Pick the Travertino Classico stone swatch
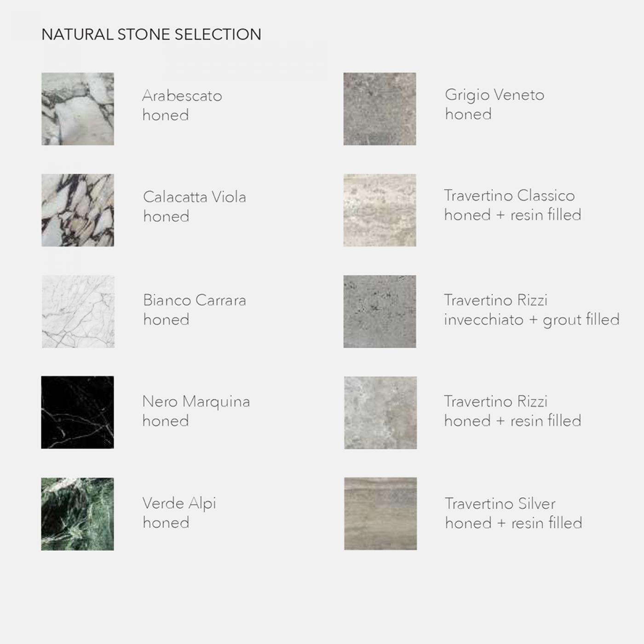This screenshot has width=644, height=644. [379, 210]
